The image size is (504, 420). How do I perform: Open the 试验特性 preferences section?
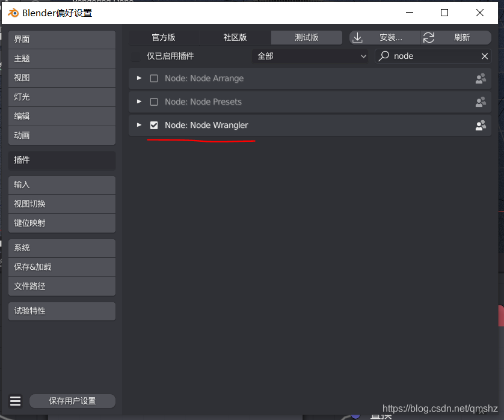62,311
